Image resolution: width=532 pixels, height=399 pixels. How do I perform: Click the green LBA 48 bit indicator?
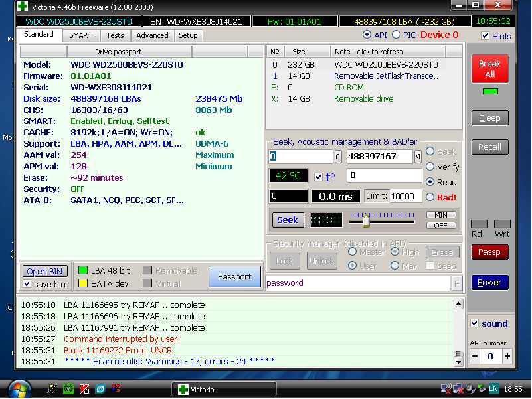[x=83, y=270]
